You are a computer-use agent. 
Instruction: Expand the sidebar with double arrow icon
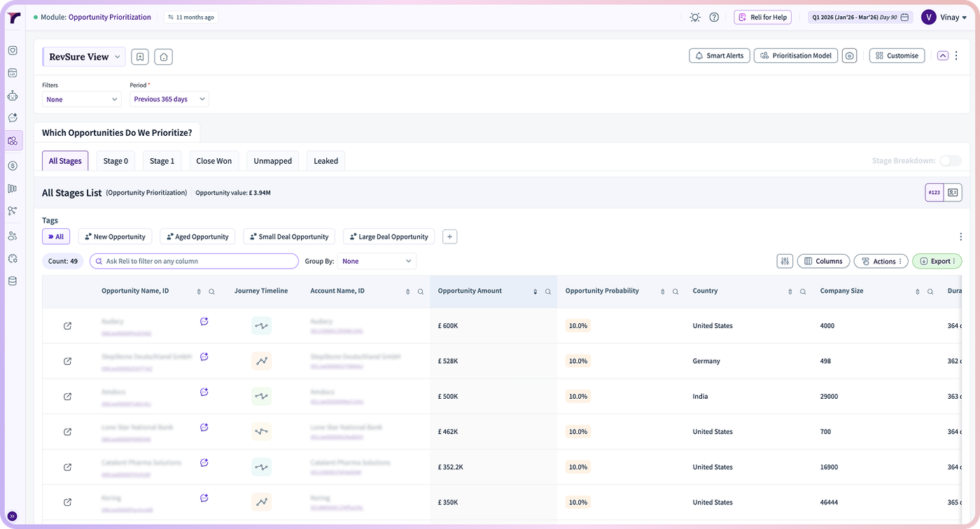13,516
